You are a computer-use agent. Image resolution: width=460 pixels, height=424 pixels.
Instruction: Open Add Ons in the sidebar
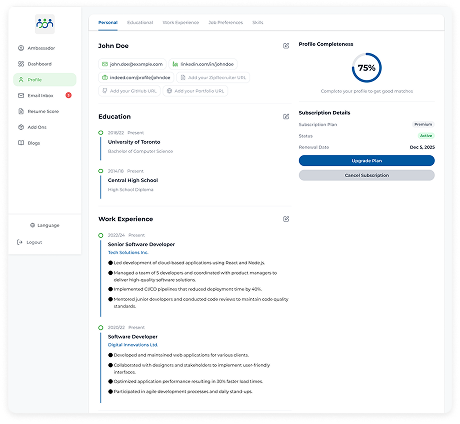pyautogui.click(x=45, y=127)
